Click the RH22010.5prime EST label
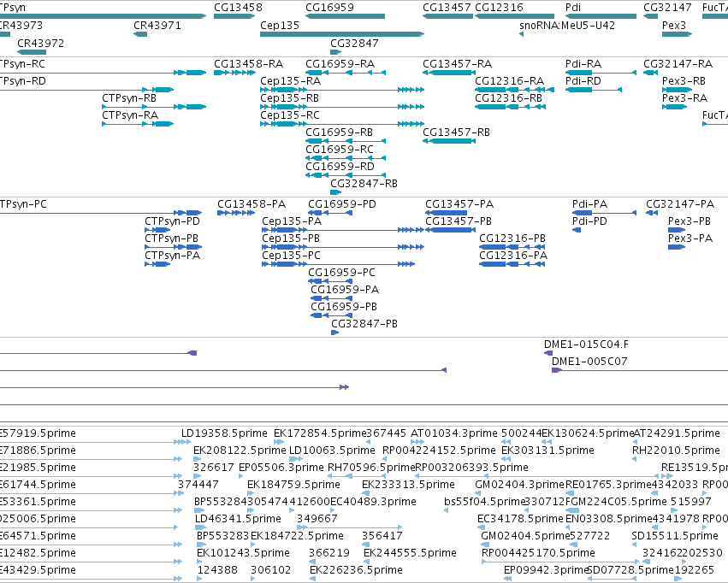 (676, 450)
